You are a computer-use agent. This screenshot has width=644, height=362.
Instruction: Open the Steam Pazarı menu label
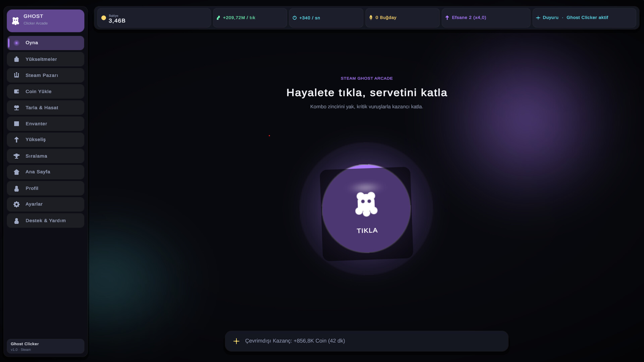42,75
